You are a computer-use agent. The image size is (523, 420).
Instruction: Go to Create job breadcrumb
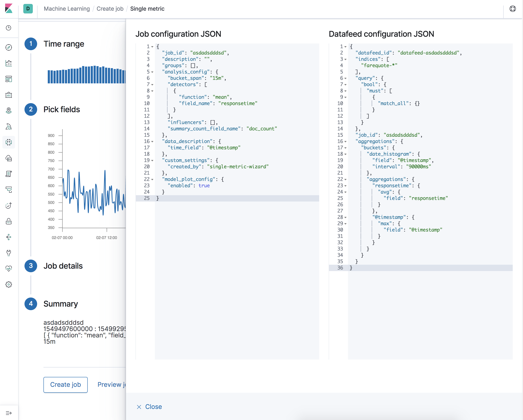[x=110, y=9]
